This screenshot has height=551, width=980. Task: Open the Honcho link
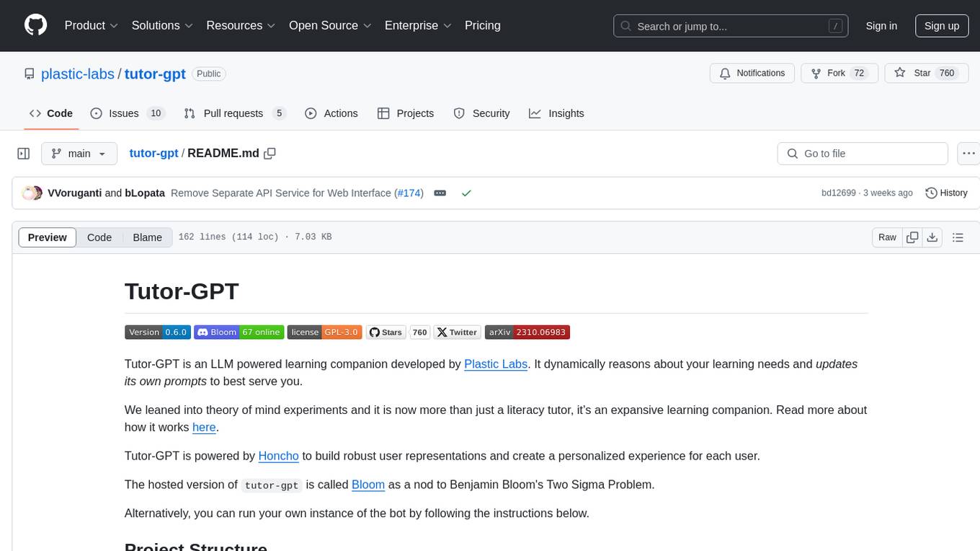(279, 456)
